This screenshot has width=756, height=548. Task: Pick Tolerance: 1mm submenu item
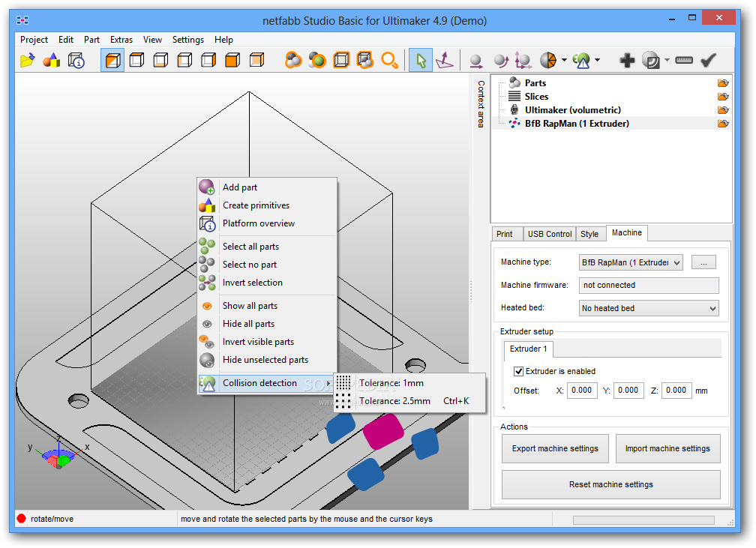pos(409,382)
